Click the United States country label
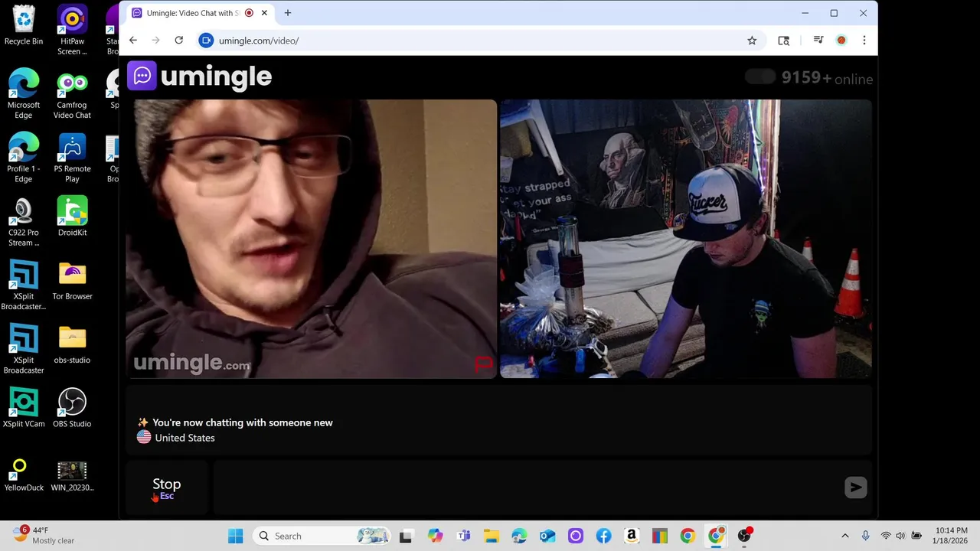This screenshot has width=980, height=551. (185, 438)
